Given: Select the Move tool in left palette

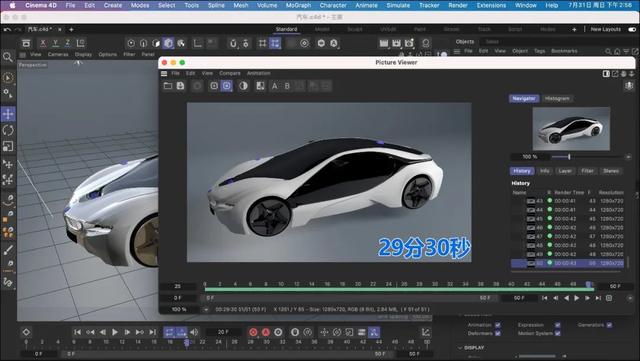Looking at the screenshot, I should click(8, 114).
